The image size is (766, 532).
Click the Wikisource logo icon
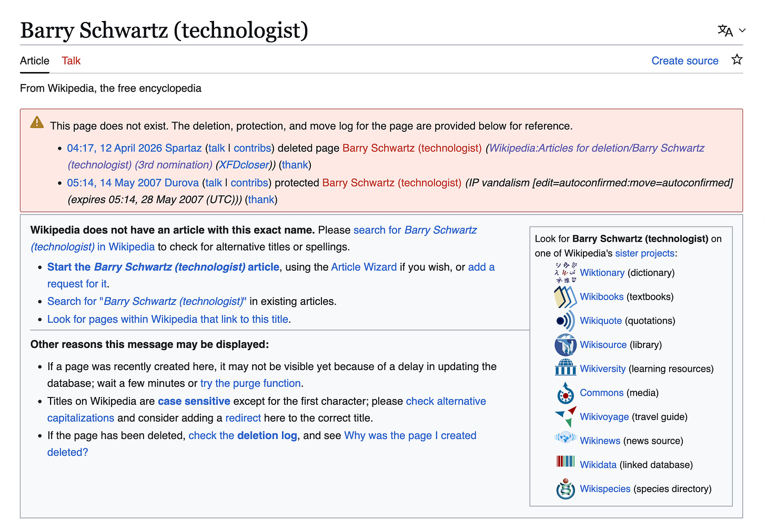coord(566,345)
